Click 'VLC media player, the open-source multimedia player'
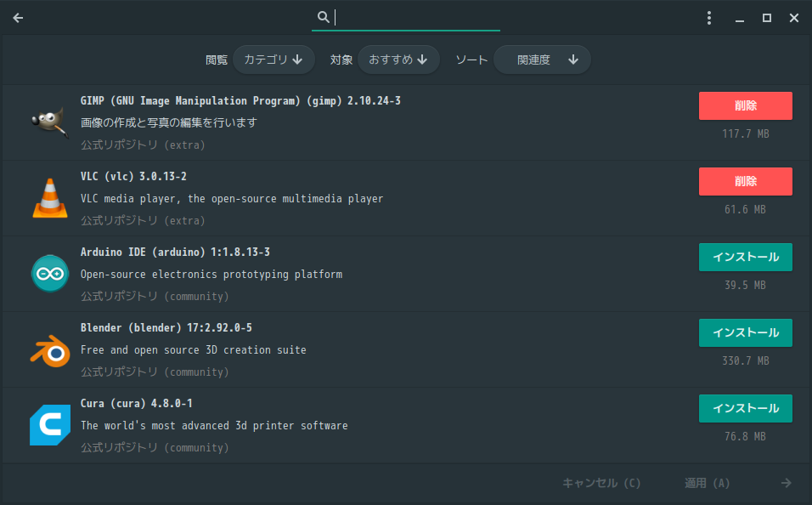Screen dimensions: 812x505 coord(232,199)
